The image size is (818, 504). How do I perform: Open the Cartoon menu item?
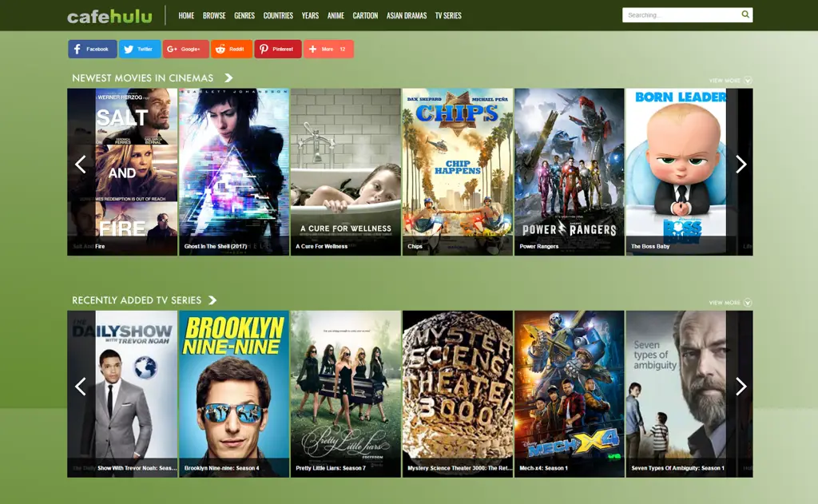click(x=365, y=16)
